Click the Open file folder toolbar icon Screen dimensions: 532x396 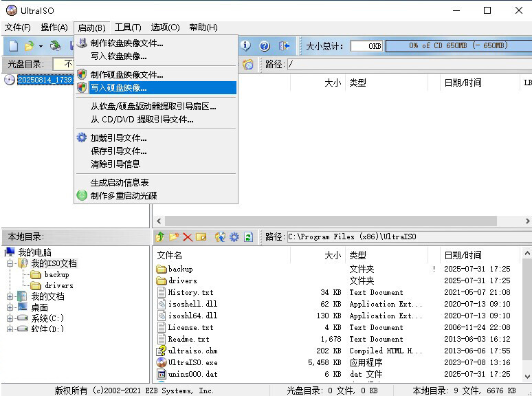[x=30, y=45]
